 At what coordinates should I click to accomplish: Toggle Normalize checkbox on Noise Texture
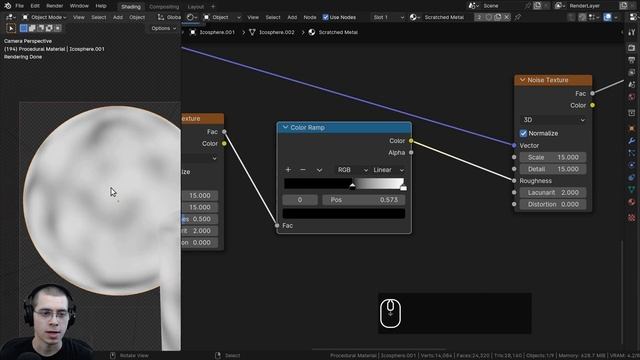[x=523, y=133]
